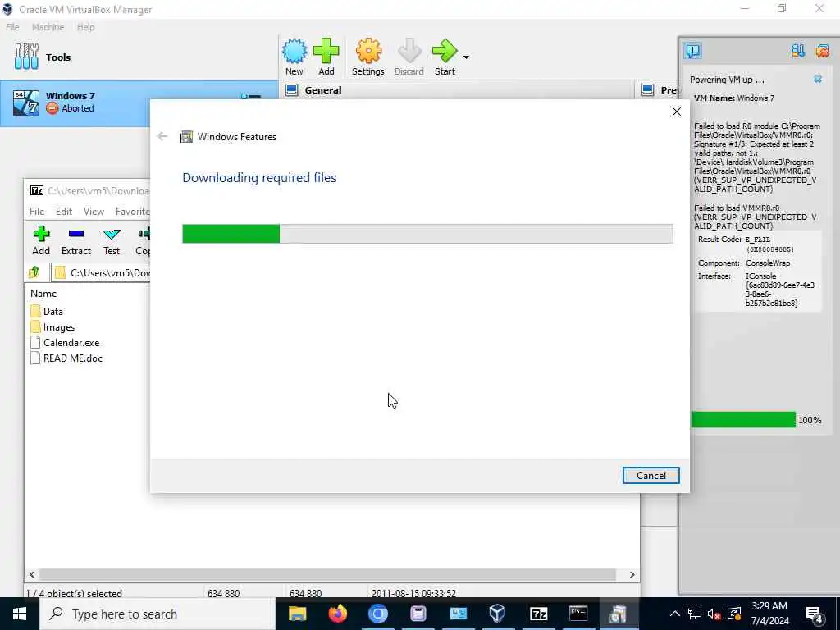Go up one folder in 7-Zip
This screenshot has height=630, width=840.
click(34, 272)
